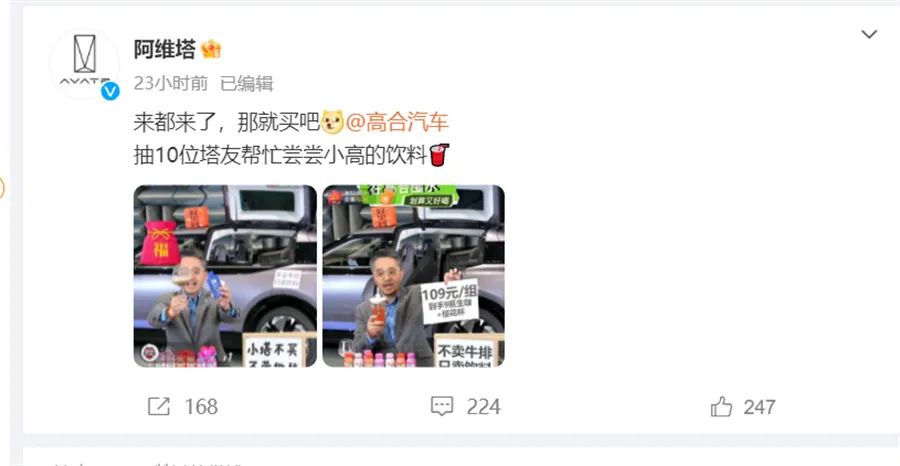Open the 23小时前 timestamp link
900x466 pixels.
(171, 84)
